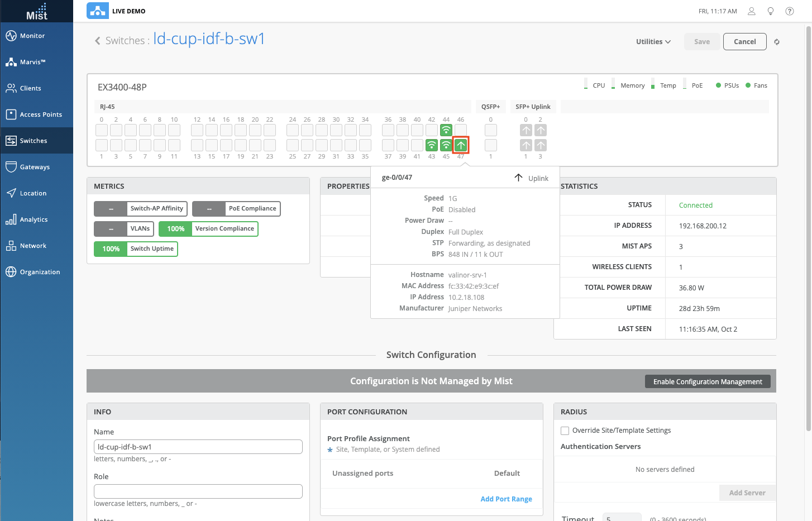The height and width of the screenshot is (521, 812).
Task: Select RJ-45 port 1
Action: click(x=102, y=145)
